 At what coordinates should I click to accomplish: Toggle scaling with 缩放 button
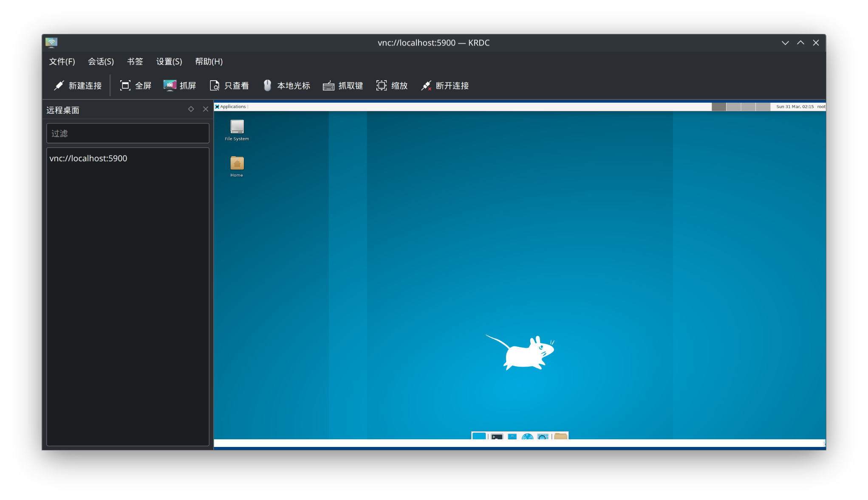[392, 86]
